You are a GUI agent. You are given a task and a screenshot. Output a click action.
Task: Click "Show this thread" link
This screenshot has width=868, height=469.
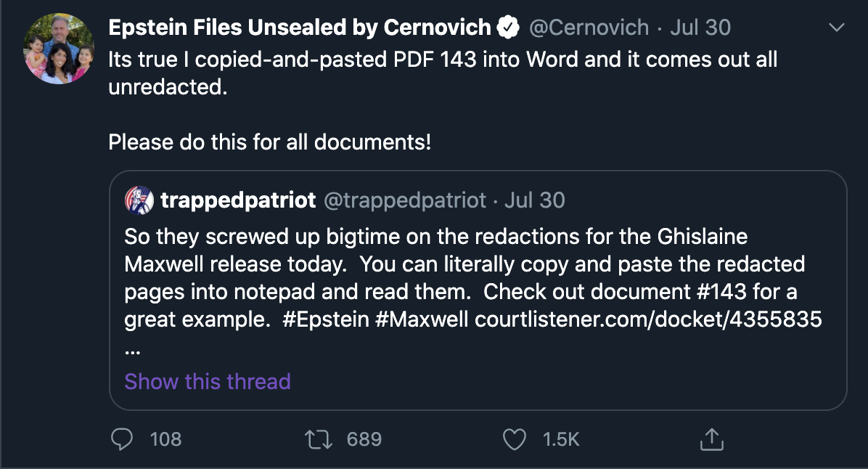pyautogui.click(x=208, y=381)
